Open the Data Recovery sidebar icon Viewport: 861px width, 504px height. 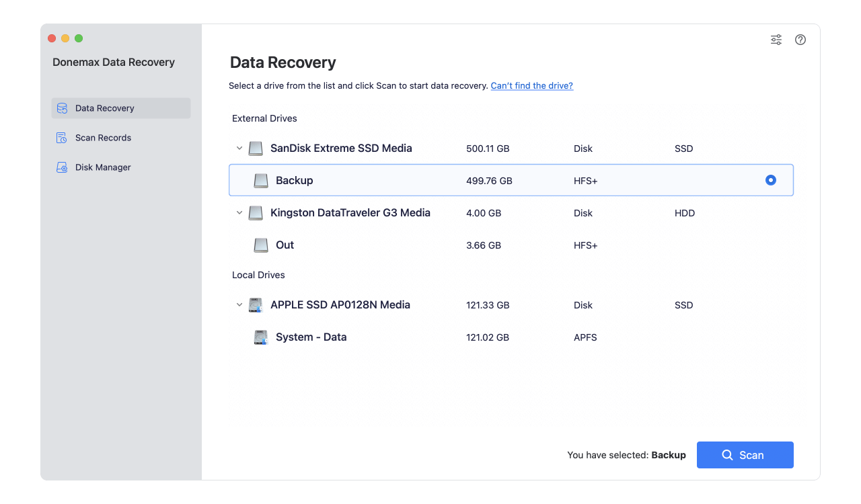point(63,108)
